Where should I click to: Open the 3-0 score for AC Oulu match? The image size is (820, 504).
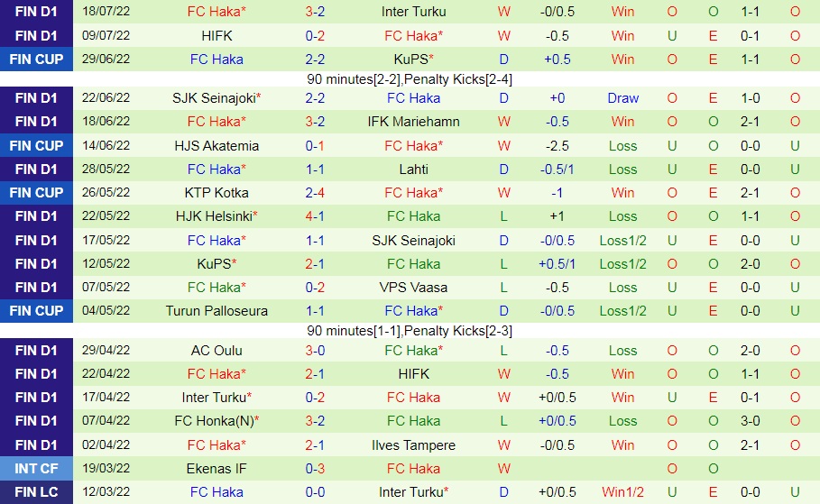click(315, 351)
